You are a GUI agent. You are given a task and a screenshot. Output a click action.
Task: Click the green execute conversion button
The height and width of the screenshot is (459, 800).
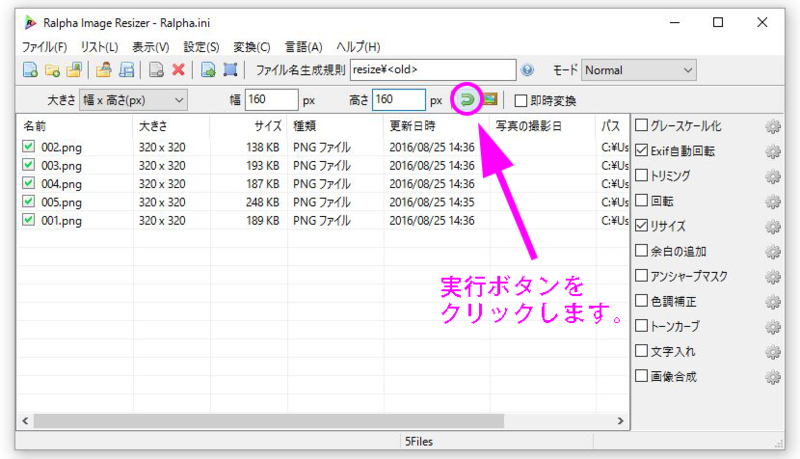(x=467, y=99)
